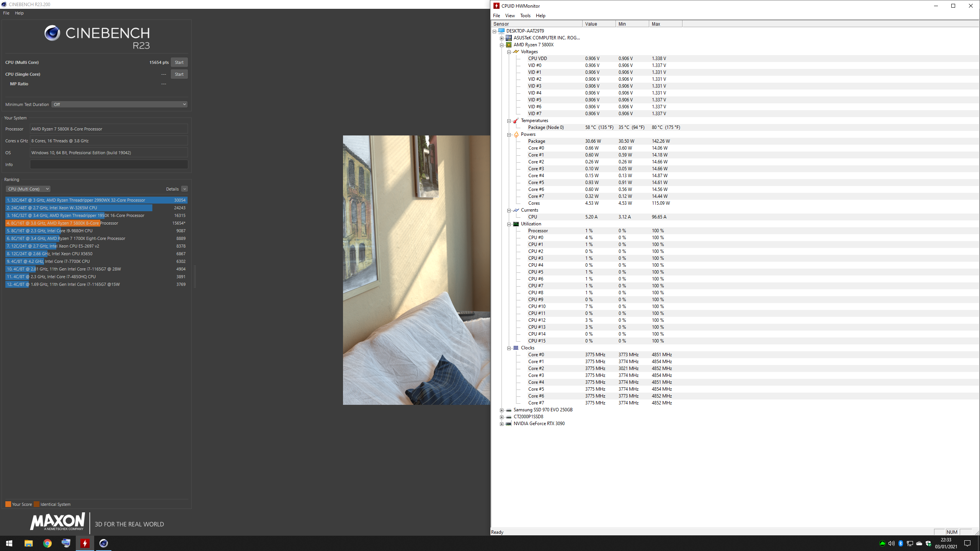Open the HWMonitor Help menu
The width and height of the screenshot is (980, 551).
point(541,16)
